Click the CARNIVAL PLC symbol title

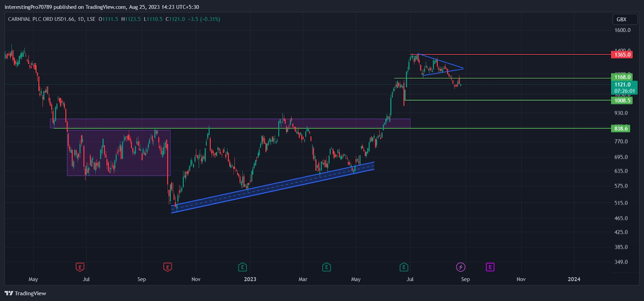41,19
